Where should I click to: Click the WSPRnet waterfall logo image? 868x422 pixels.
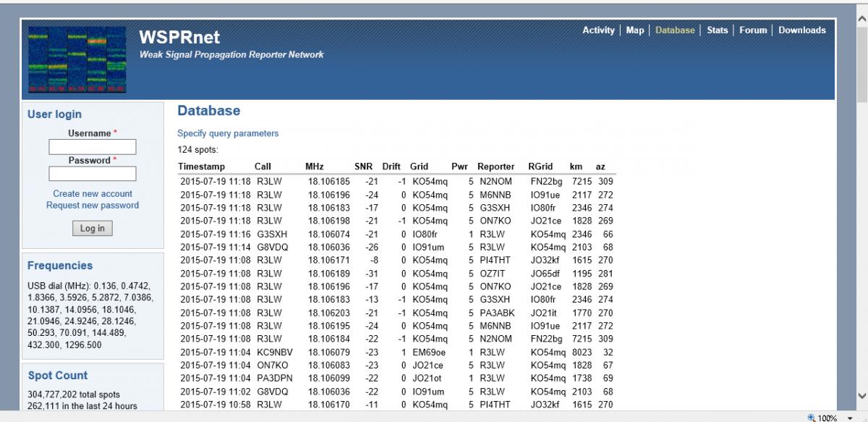[78, 59]
